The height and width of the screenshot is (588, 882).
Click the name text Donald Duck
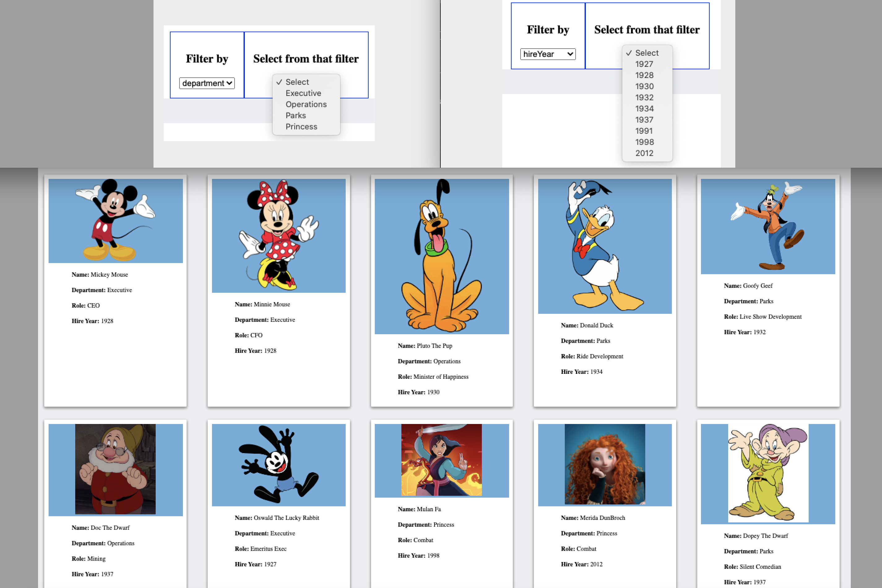tap(597, 326)
